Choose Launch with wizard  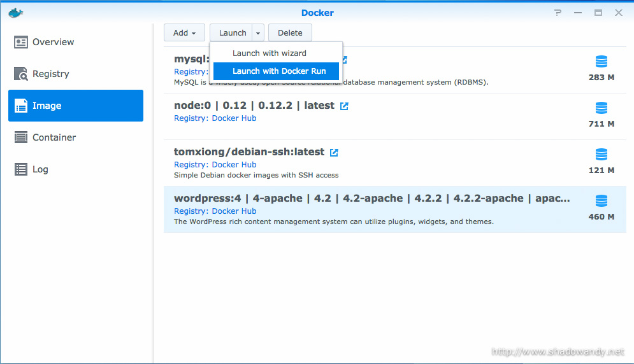click(276, 53)
